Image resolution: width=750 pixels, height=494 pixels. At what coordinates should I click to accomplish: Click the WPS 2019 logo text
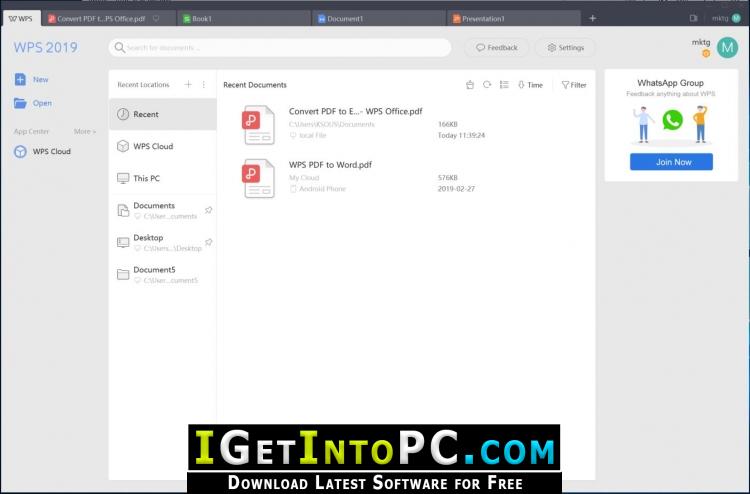click(45, 47)
